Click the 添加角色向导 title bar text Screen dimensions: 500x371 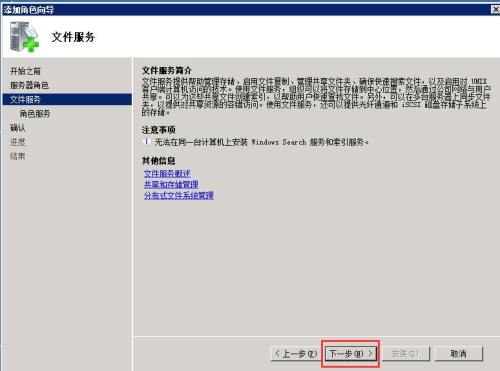29,10
